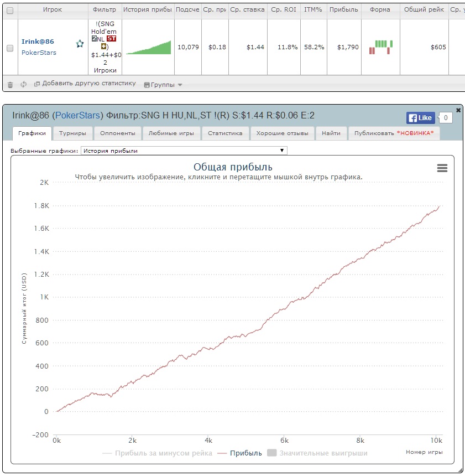Image resolution: width=465 pixels, height=476 pixels.
Task: Click the trash delete icon below the table
Action: click(x=10, y=85)
